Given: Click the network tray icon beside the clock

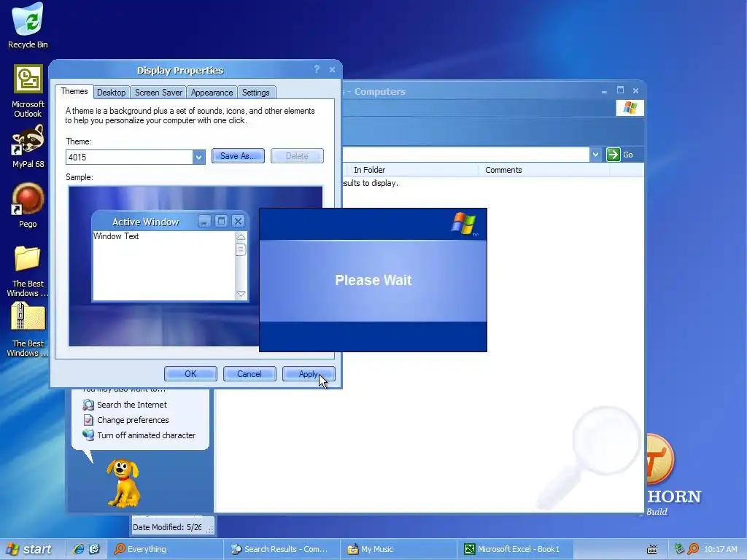Looking at the screenshot, I should point(679,549).
